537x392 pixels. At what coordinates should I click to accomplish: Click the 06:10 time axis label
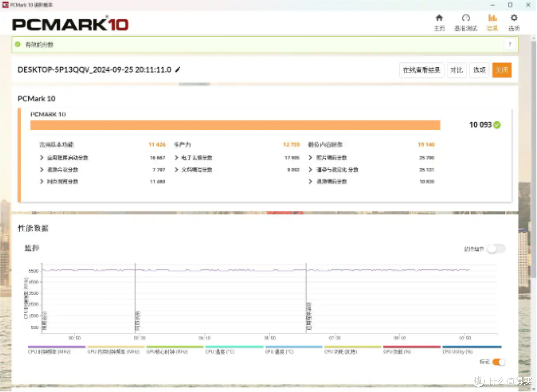pos(205,338)
